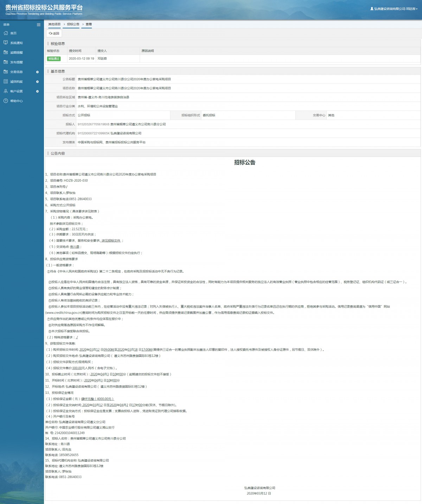Collapse the sidebar with the hamburger icon

pyautogui.click(x=39, y=25)
